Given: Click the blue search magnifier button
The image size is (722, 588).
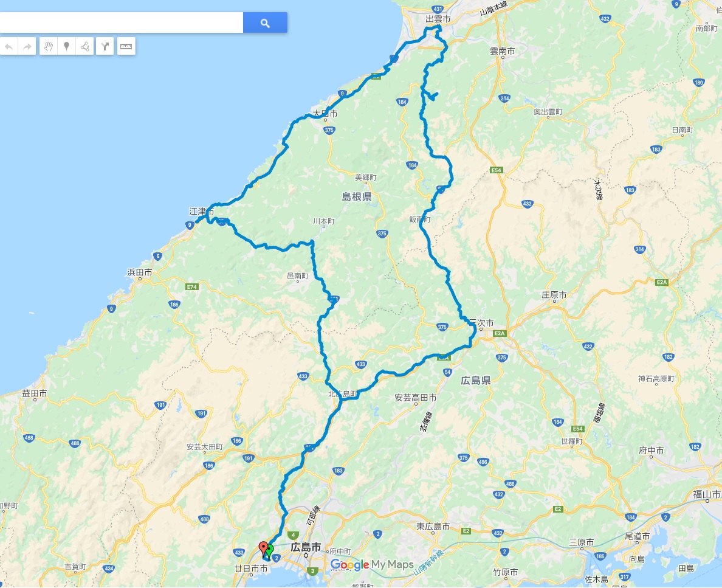Looking at the screenshot, I should click(x=265, y=22).
